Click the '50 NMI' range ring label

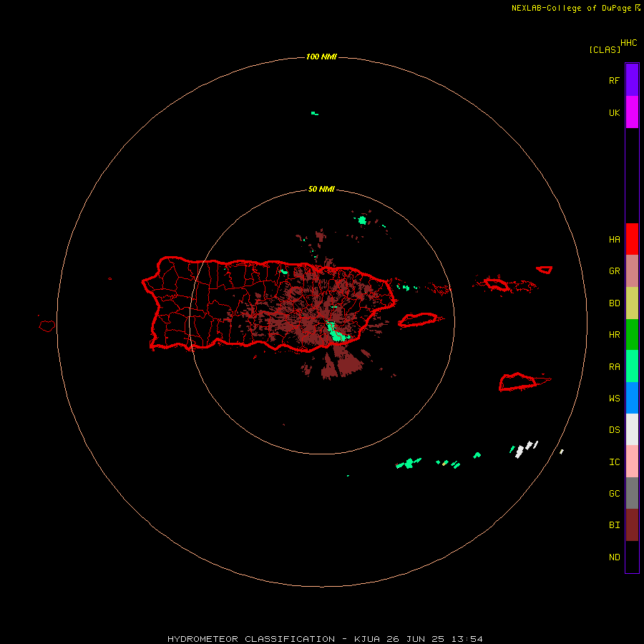point(321,189)
